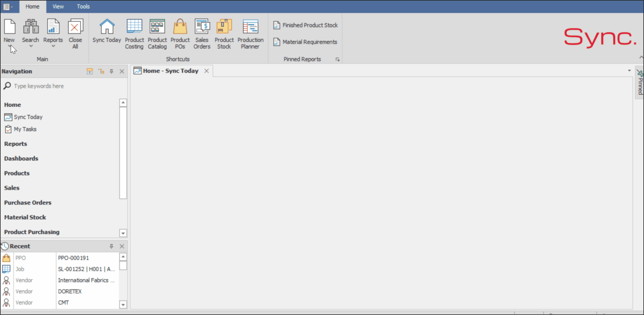Open the Sales Orders shortcut
Screen dimensions: 644x315
(x=202, y=34)
